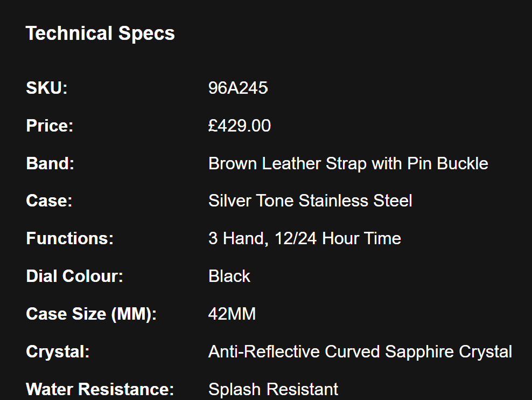532x400 pixels.
Task: Click the Dial Colour label
Action: 75,276
